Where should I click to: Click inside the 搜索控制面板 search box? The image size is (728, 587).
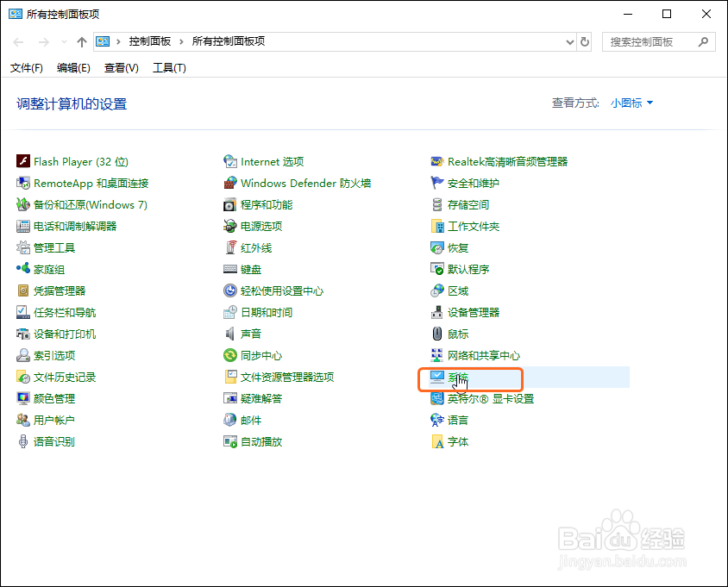click(651, 41)
